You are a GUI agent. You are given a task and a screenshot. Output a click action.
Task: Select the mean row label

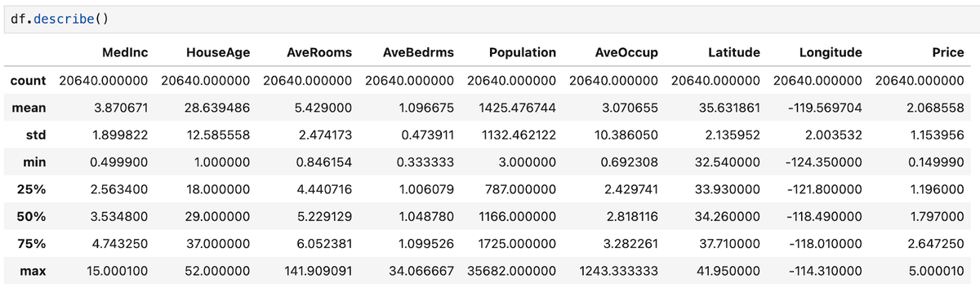click(x=29, y=107)
